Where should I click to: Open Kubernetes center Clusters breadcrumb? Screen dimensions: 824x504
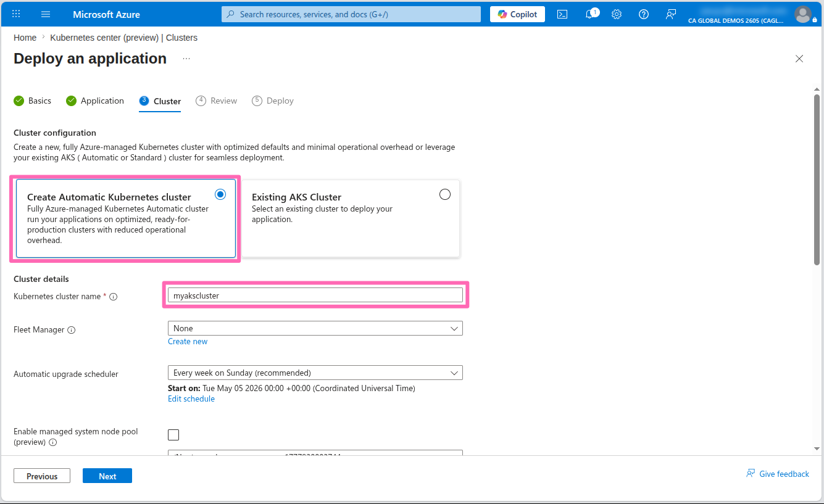pos(124,38)
